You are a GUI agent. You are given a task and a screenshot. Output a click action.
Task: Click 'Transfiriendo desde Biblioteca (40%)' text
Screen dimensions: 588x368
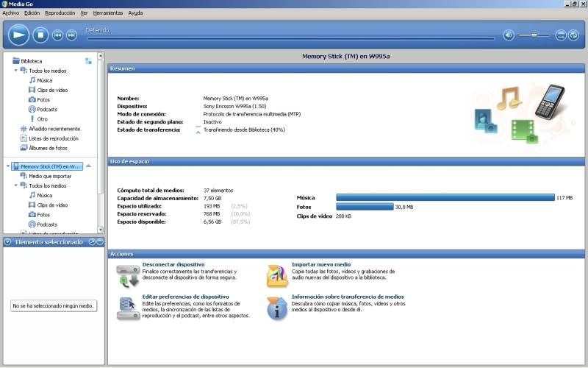click(244, 130)
